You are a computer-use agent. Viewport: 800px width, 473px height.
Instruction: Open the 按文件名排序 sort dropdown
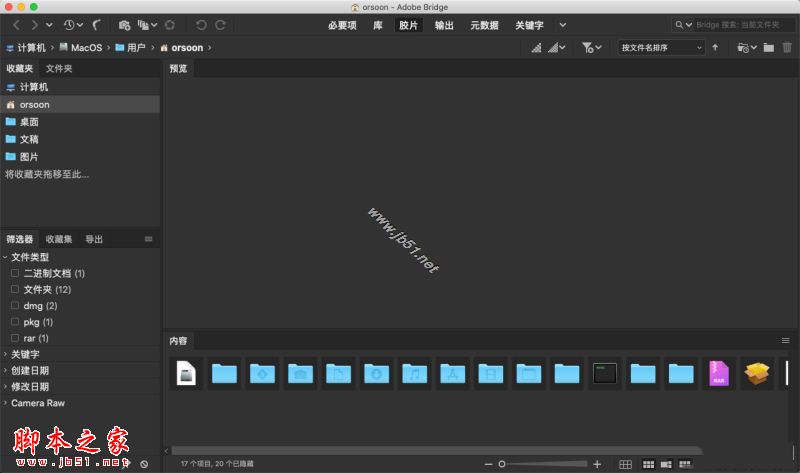point(661,48)
